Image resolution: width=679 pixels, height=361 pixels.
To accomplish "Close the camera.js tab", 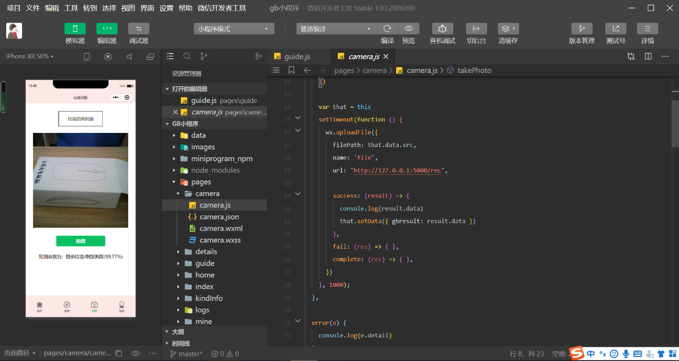I will [386, 56].
